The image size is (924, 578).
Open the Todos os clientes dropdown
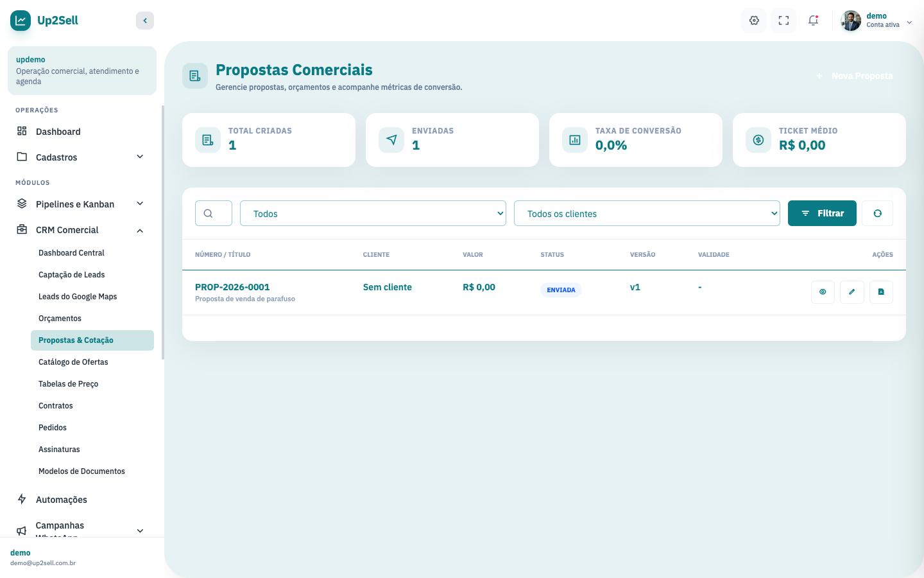click(x=647, y=213)
